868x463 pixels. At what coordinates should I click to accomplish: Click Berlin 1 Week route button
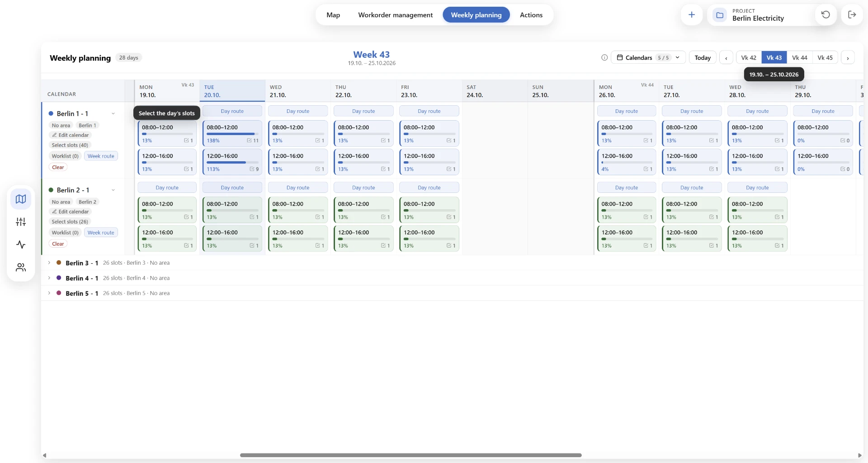click(x=101, y=156)
